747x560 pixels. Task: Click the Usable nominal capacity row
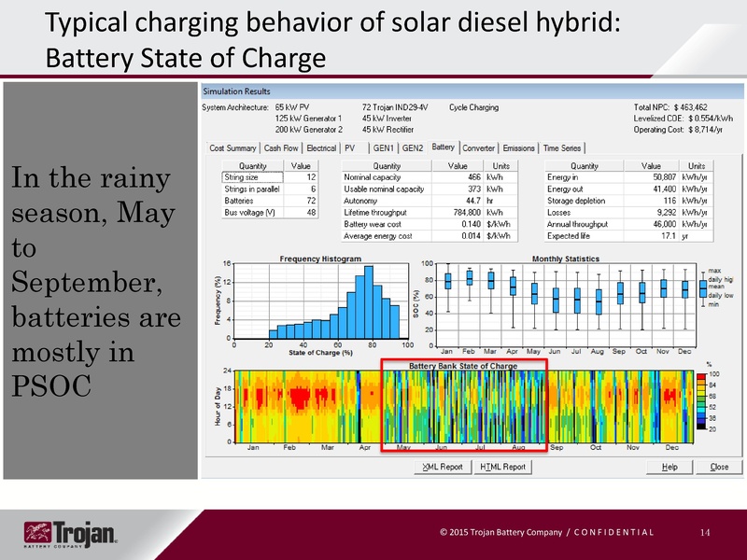(430, 189)
